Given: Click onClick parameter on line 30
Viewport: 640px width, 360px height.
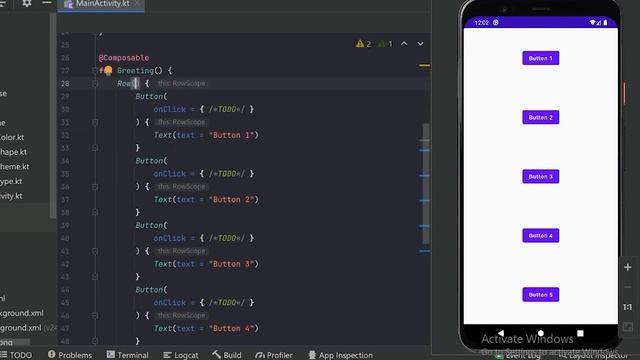Looking at the screenshot, I should click(x=169, y=109).
